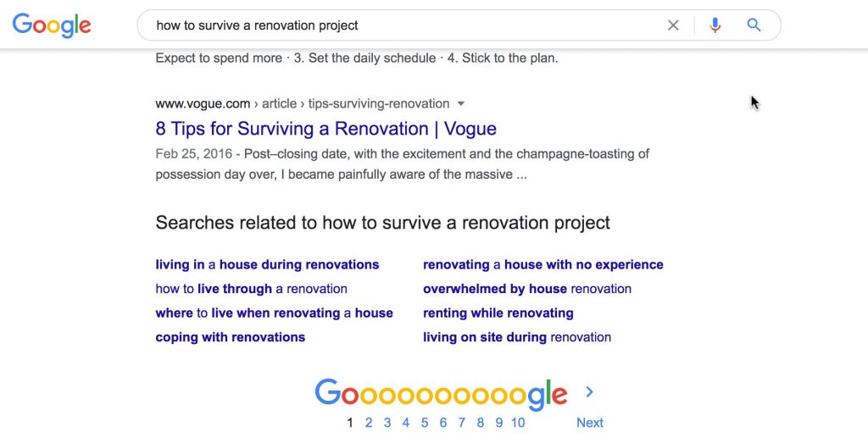This screenshot has height=443, width=868.
Task: Search 'renovating a house with no experience'
Action: pyautogui.click(x=542, y=264)
